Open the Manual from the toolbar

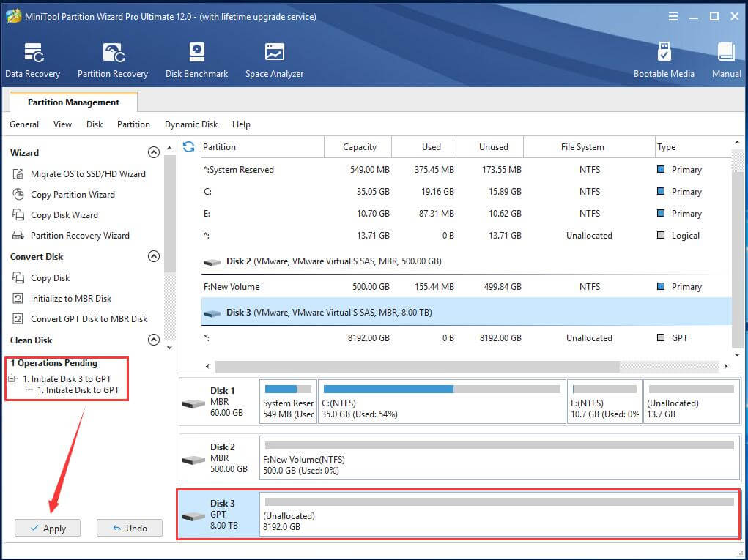pos(727,60)
